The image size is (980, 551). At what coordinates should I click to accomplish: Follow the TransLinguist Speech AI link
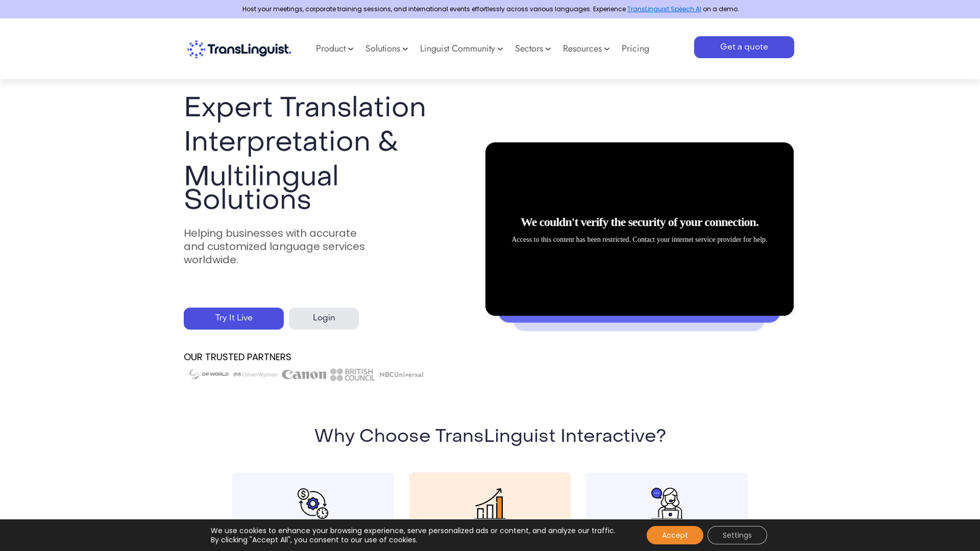pos(664,9)
